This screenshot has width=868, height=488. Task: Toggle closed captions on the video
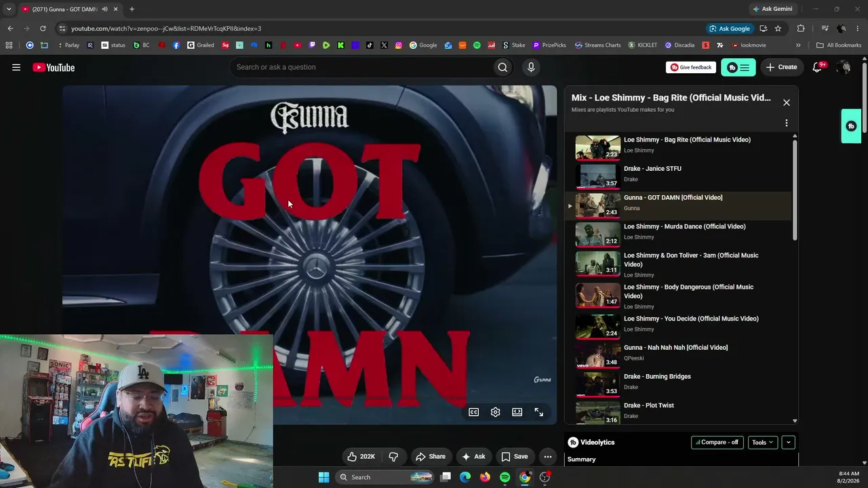point(474,412)
